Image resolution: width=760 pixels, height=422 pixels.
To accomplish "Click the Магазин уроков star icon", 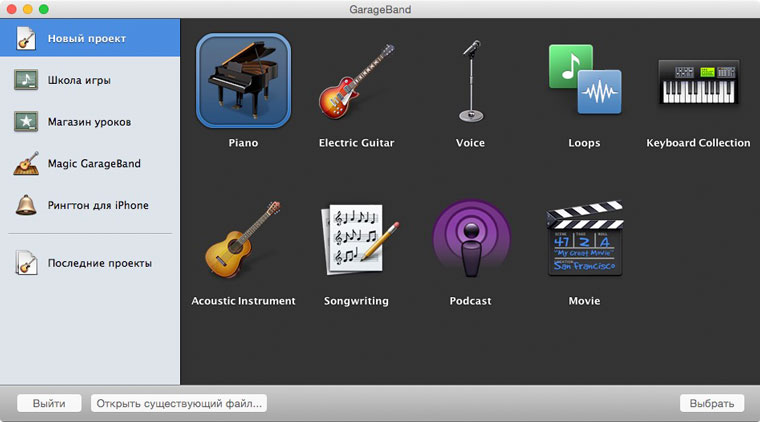I will coord(26,122).
